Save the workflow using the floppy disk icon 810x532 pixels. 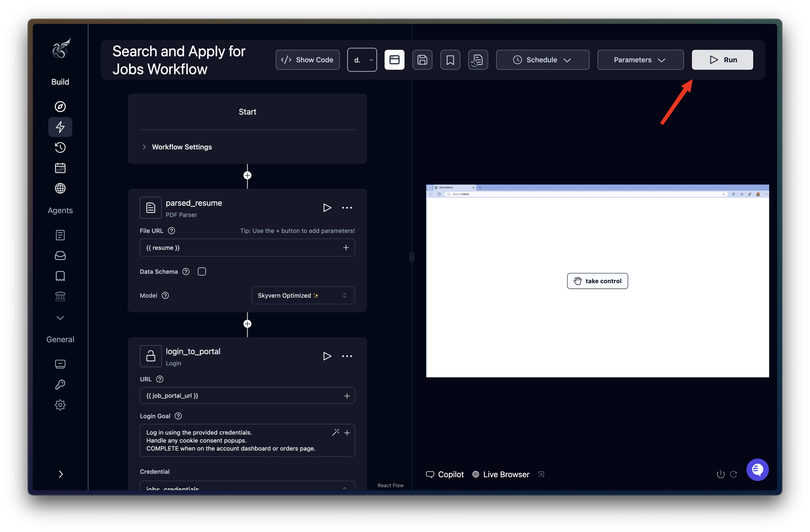pos(422,60)
